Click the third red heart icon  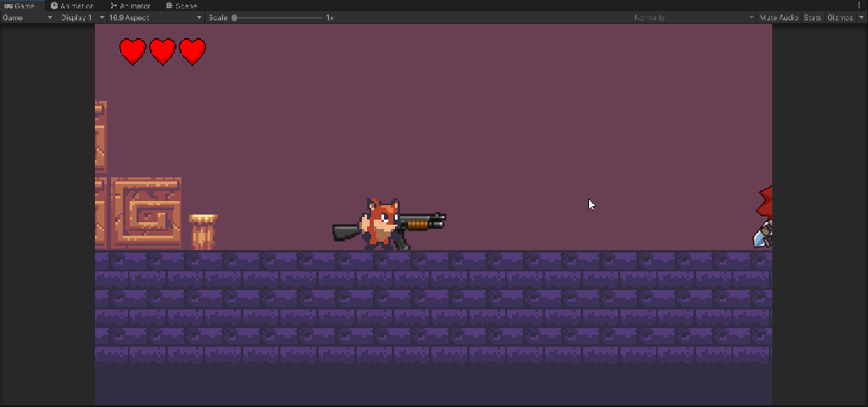(x=192, y=52)
